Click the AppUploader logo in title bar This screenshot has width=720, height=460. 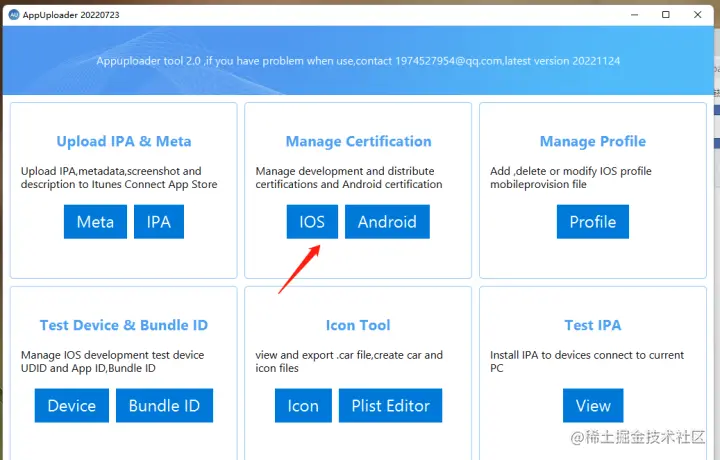point(14,15)
